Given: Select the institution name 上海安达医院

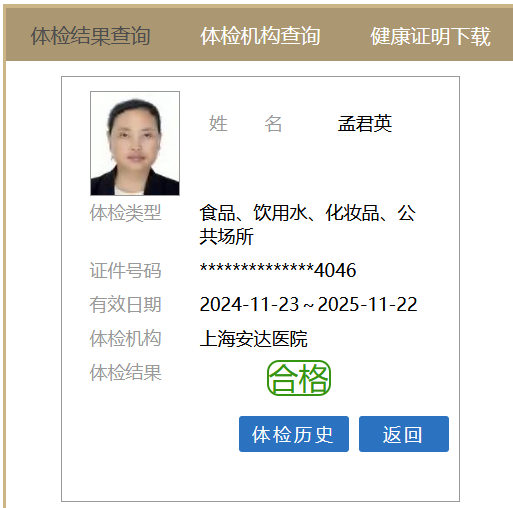Looking at the screenshot, I should 253,339.
